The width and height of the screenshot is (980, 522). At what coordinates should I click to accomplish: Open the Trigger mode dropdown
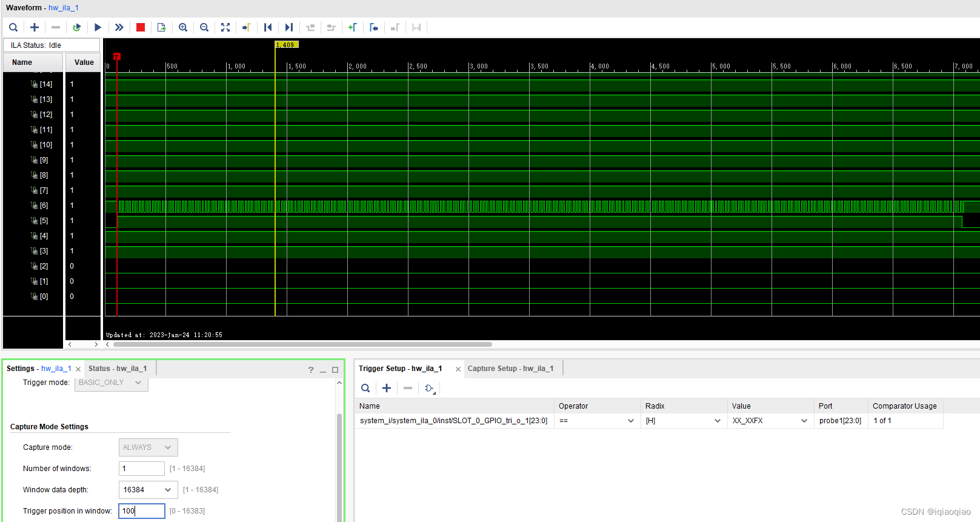click(x=112, y=383)
